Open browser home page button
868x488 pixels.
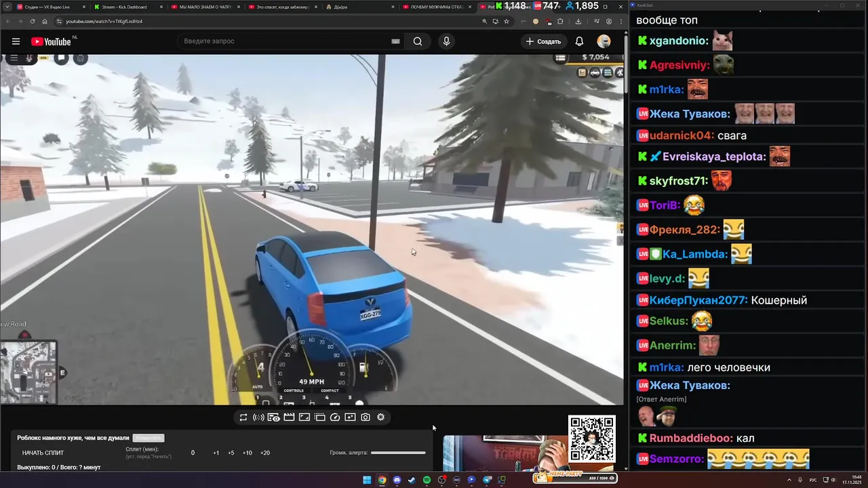[45, 21]
